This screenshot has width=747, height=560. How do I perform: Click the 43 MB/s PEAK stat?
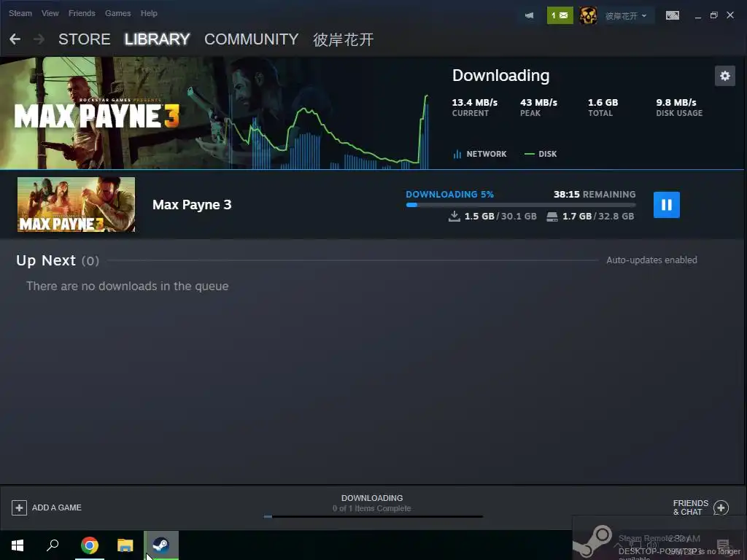[538, 107]
